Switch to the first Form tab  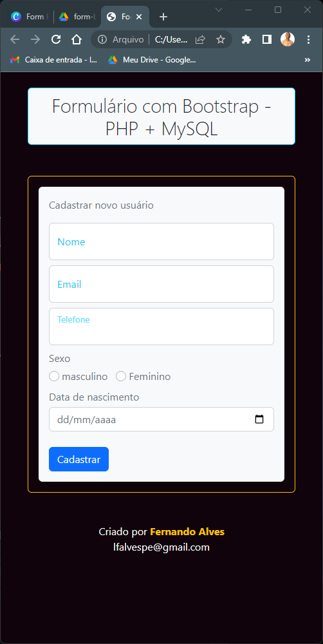coord(29,17)
